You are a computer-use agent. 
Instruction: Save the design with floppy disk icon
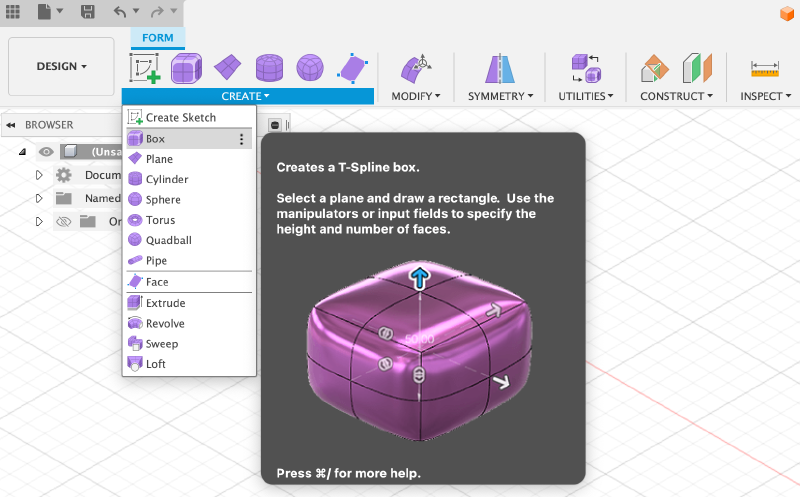tap(88, 11)
